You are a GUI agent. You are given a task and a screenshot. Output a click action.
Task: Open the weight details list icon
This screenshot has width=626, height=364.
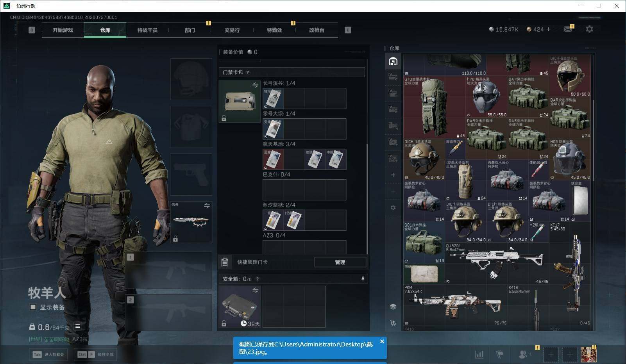pyautogui.click(x=77, y=326)
